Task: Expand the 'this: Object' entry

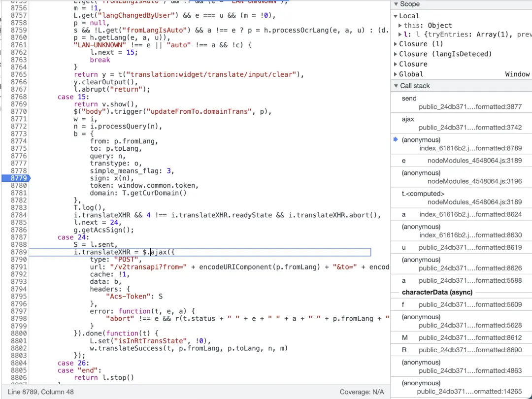Action: pos(400,25)
